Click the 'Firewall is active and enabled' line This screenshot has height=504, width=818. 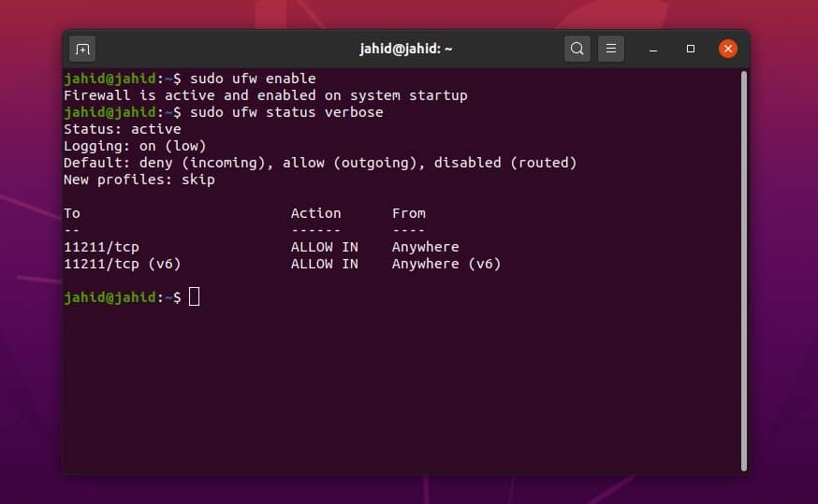[x=266, y=95]
